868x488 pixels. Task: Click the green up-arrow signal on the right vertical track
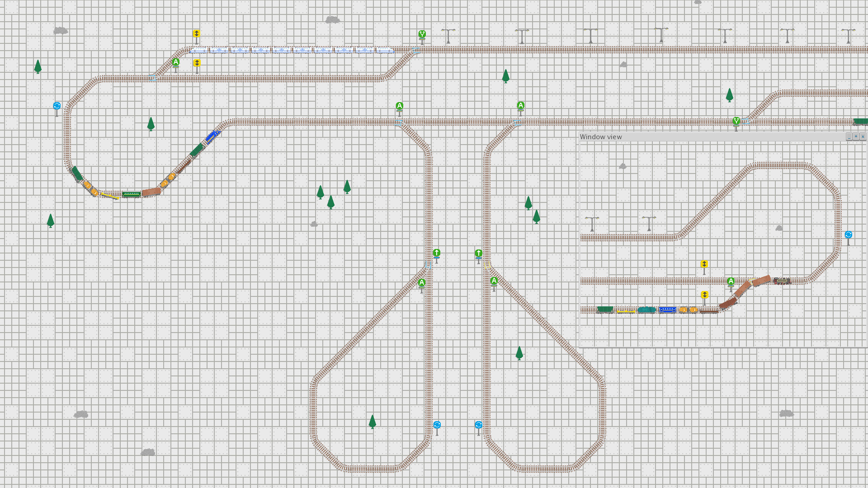479,253
